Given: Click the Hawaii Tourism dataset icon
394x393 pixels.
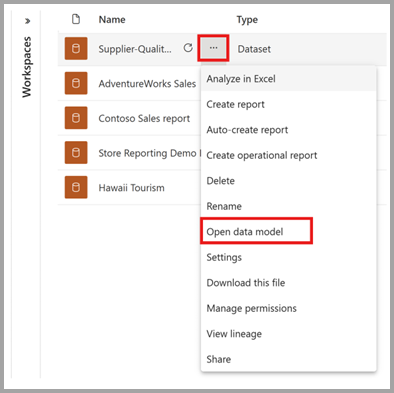Looking at the screenshot, I should pos(76,187).
